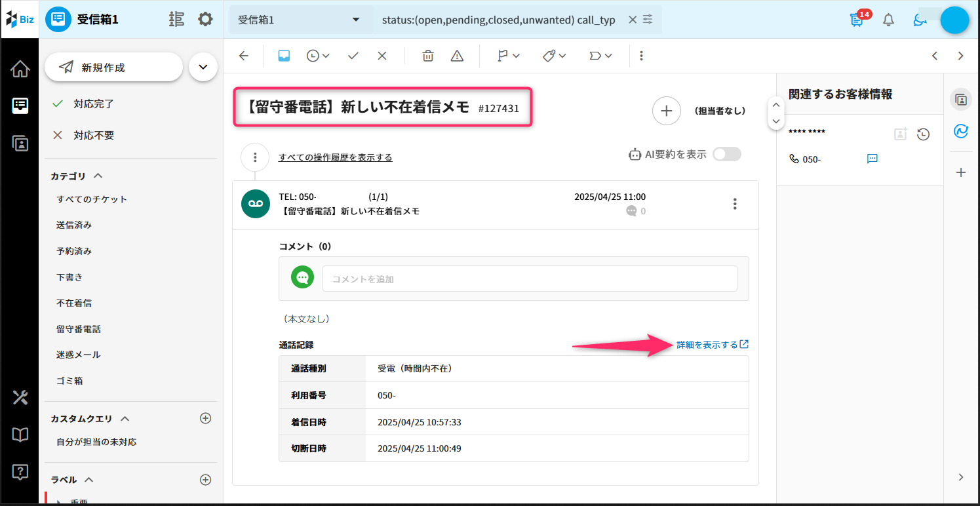Viewport: 980px width, 506px height.
Task: Open the Home icon in left rail
Action: pos(20,68)
